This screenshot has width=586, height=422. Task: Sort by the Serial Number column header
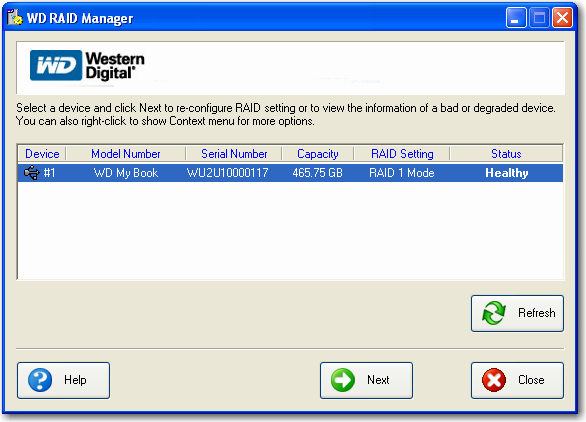click(x=234, y=154)
